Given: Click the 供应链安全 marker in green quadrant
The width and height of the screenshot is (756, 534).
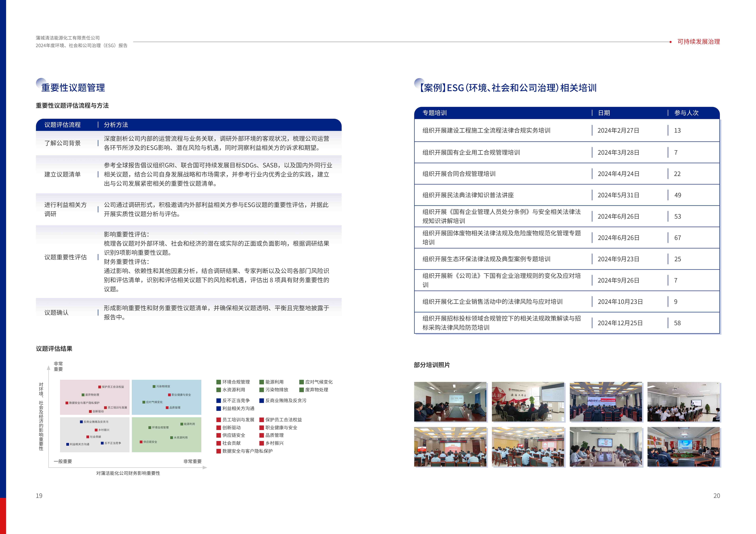Looking at the screenshot, I should point(141,442).
